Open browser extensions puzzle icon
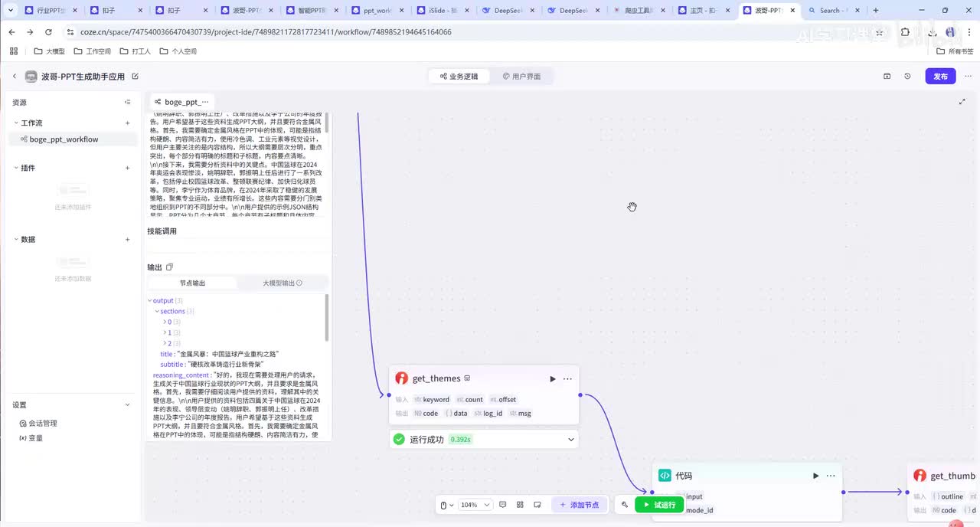The height and width of the screenshot is (527, 980). click(906, 32)
